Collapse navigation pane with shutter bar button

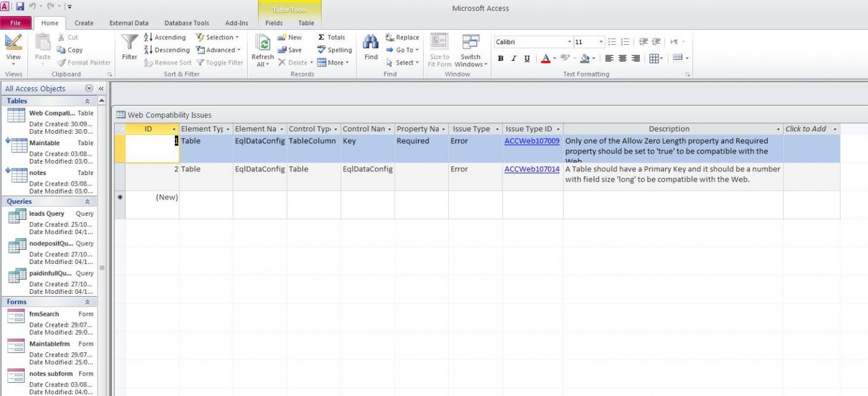point(101,88)
